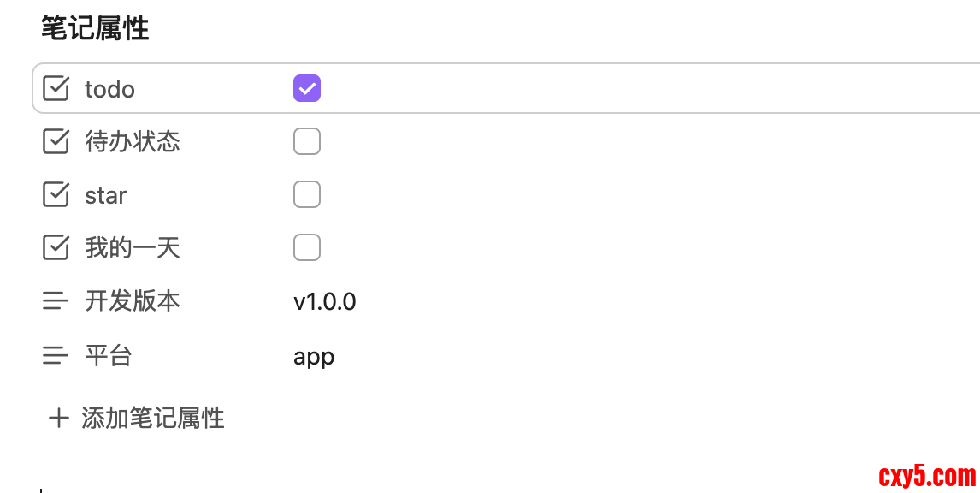Click the 待办状态 property label
980x493 pixels.
pos(133,141)
